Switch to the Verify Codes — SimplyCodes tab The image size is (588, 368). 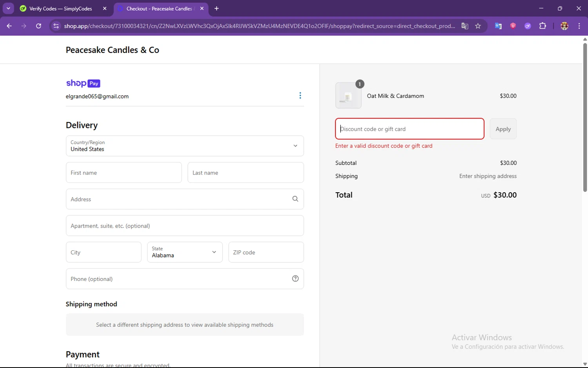tap(61, 9)
